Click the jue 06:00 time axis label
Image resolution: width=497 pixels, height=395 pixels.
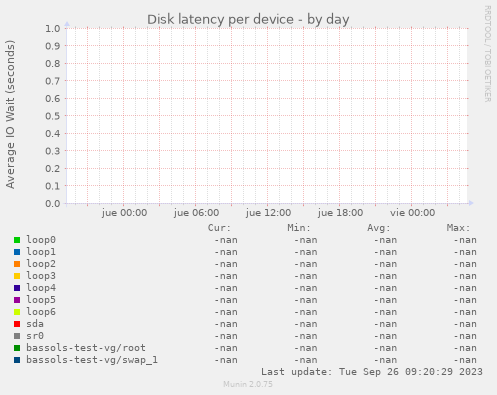coord(196,213)
